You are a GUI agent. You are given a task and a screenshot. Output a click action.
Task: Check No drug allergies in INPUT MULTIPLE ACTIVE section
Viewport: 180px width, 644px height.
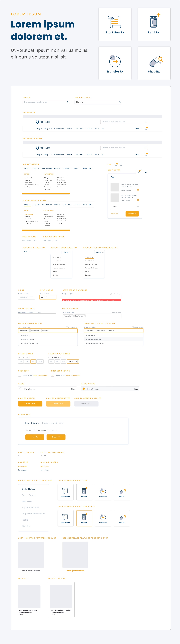(67, 327)
